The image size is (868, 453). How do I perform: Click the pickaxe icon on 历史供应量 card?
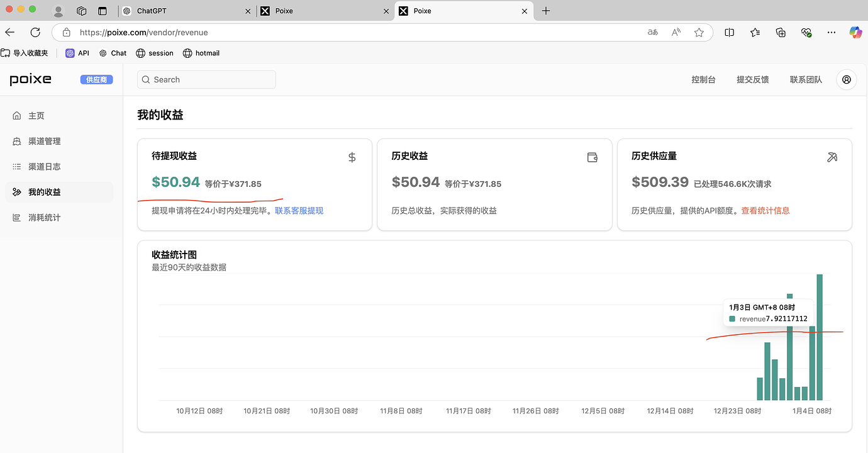point(832,157)
